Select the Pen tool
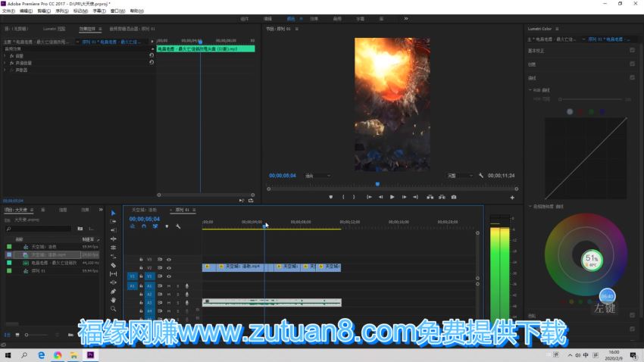644x362 pixels. [114, 292]
